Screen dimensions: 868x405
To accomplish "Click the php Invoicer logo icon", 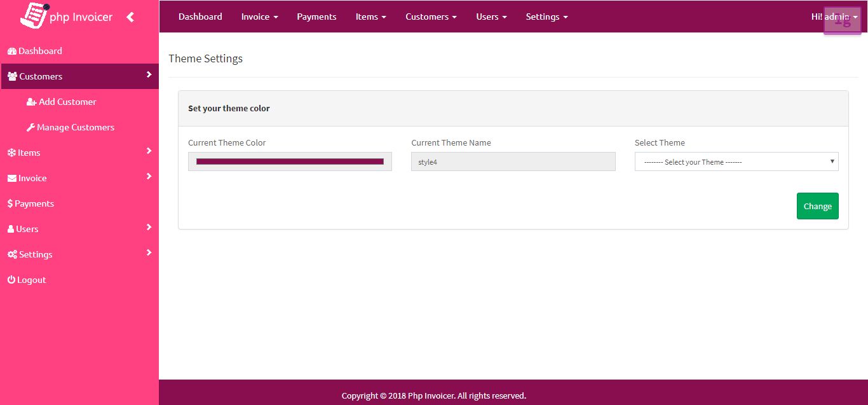I will point(34,16).
